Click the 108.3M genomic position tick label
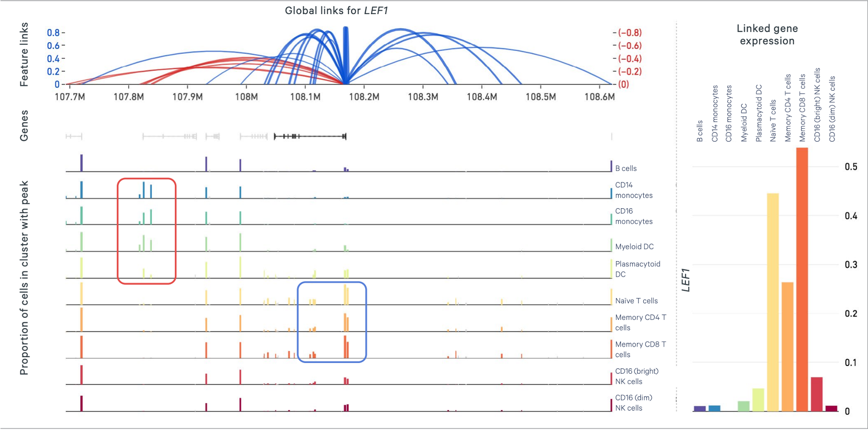The height and width of the screenshot is (430, 868). [x=423, y=97]
